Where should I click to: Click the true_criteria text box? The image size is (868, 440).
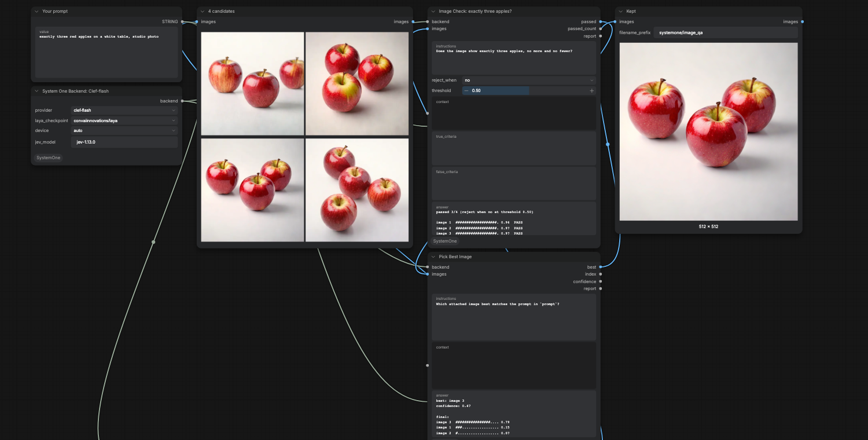(514, 148)
